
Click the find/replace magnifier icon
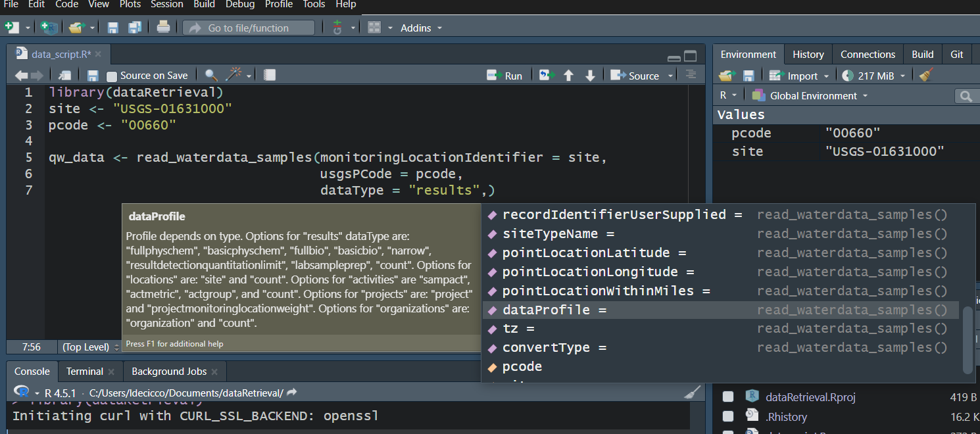pos(211,76)
